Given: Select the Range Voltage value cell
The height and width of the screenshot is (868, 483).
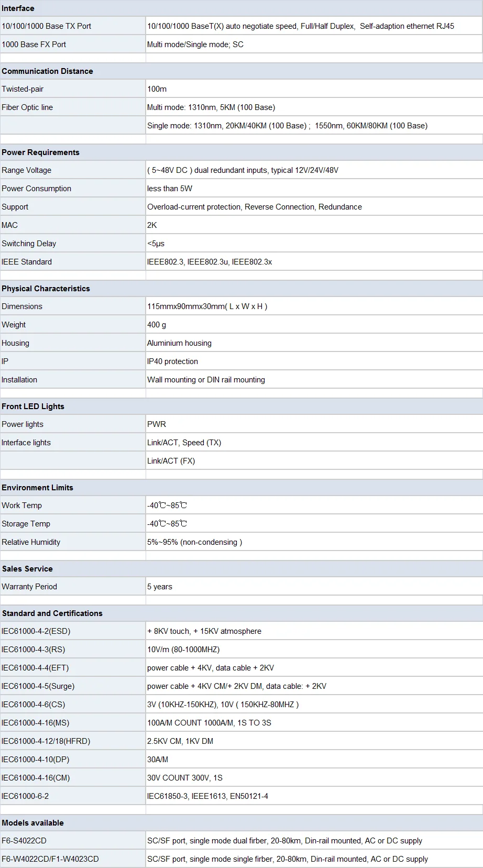Looking at the screenshot, I should [243, 170].
